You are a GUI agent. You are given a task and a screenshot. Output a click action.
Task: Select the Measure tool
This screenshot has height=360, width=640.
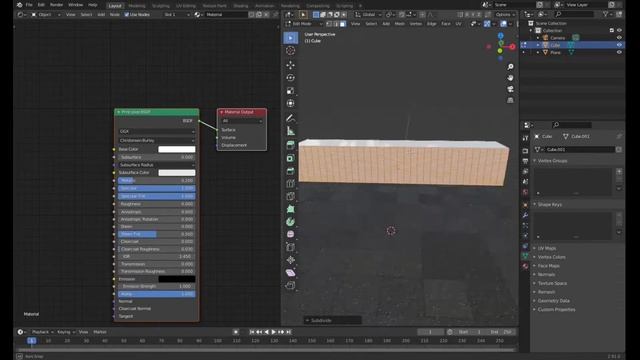point(290,131)
